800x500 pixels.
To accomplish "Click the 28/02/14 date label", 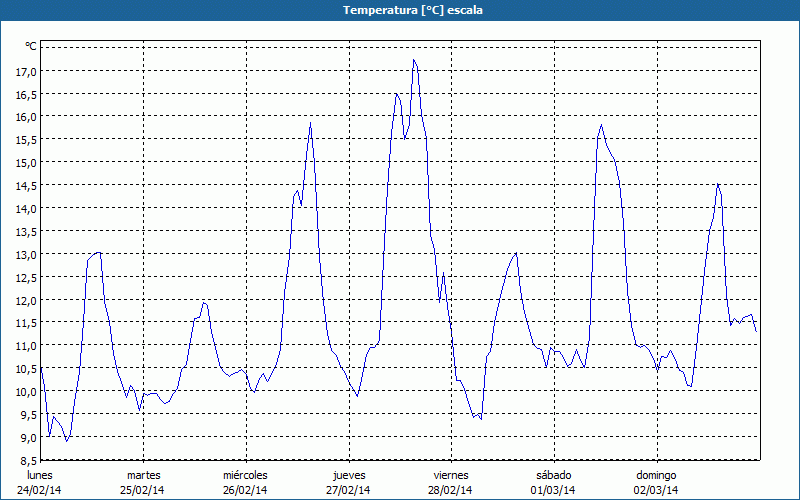I will coord(451,490).
